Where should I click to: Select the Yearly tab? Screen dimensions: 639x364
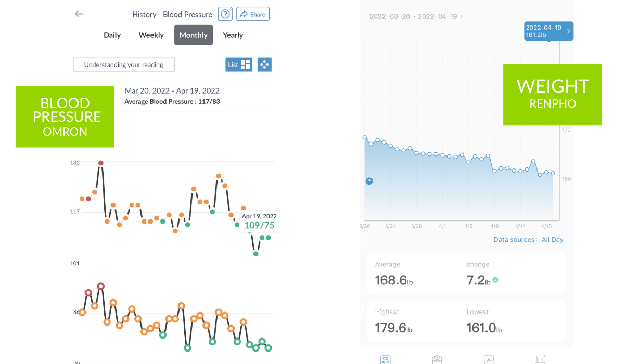[233, 35]
